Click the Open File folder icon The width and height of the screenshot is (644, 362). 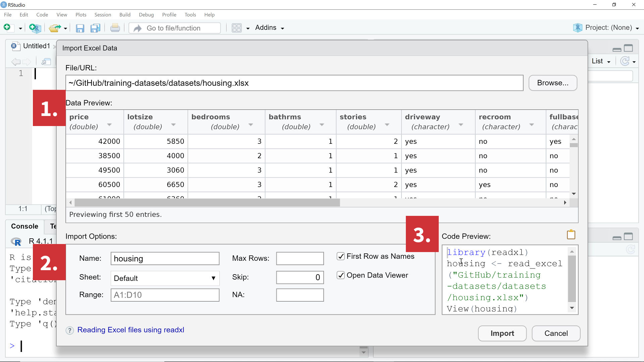tap(55, 28)
